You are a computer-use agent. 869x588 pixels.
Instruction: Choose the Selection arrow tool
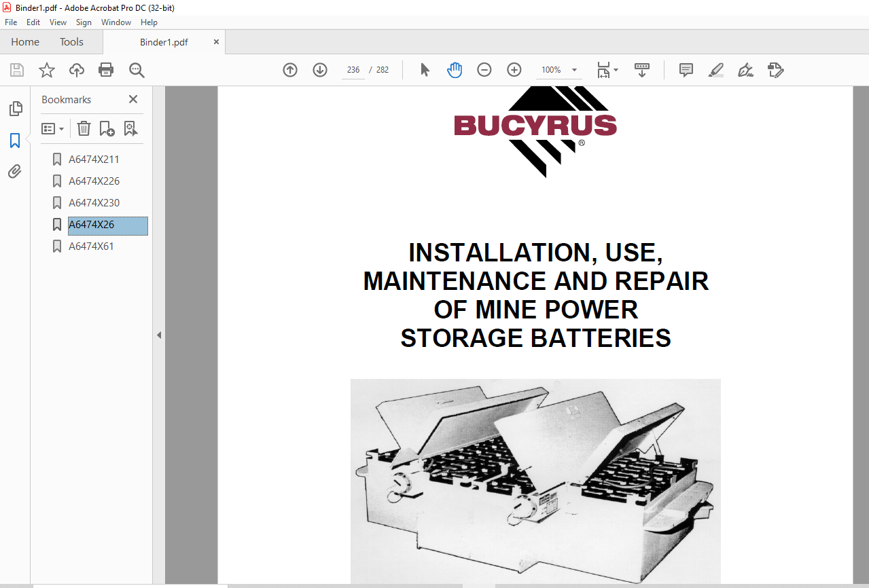[x=425, y=70]
